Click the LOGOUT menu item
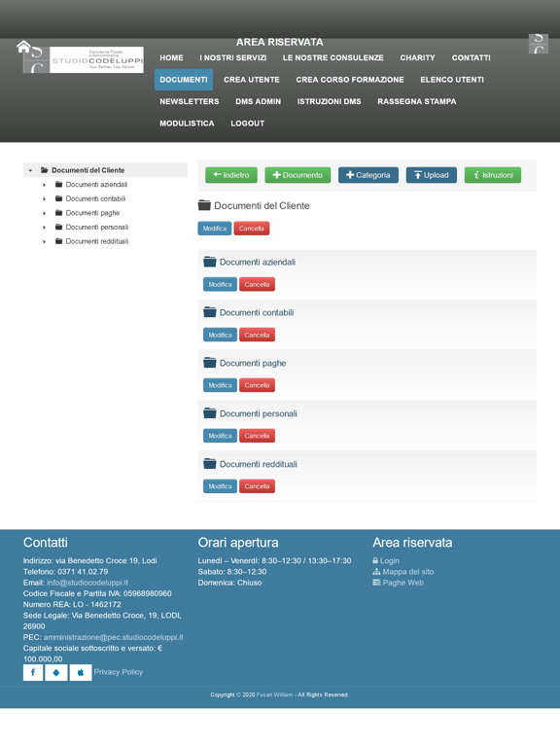The height and width of the screenshot is (747, 560). 248,124
